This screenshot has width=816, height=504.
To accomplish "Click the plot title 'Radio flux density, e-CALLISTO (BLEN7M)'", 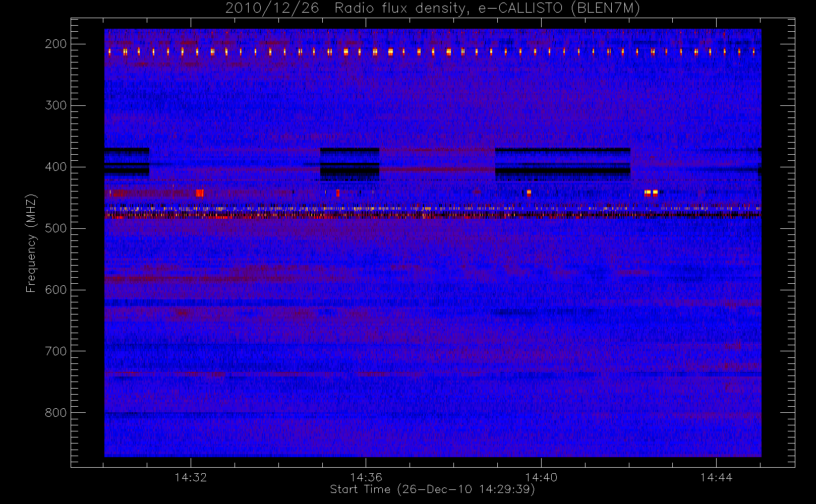I will coord(487,9).
